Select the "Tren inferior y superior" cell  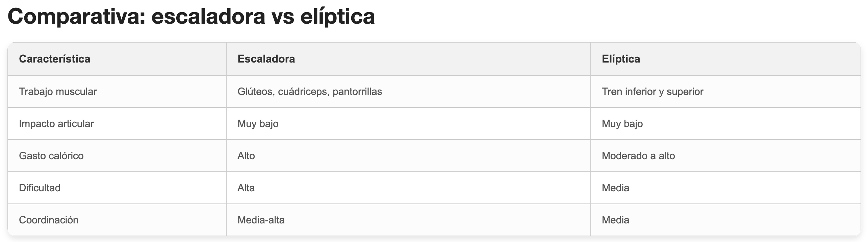click(x=652, y=92)
